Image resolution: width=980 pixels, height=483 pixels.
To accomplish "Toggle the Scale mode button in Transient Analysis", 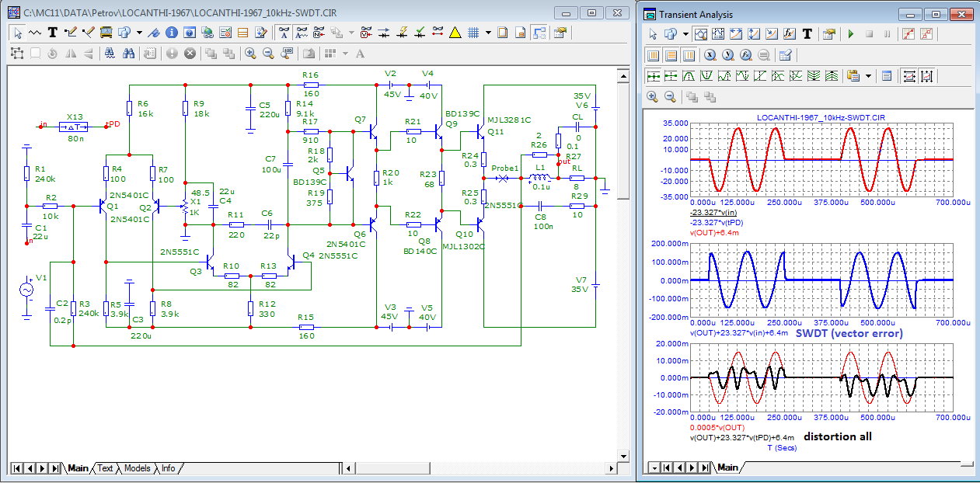I will click(702, 34).
